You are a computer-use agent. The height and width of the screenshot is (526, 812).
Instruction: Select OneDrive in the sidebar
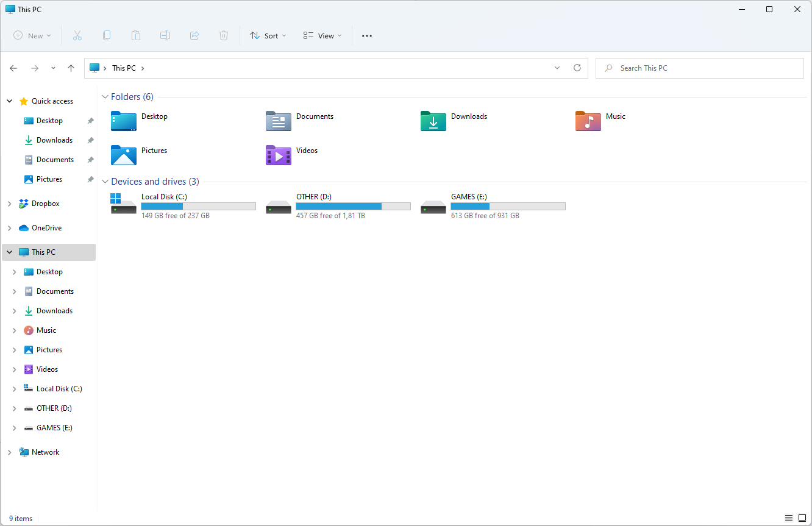(x=45, y=227)
